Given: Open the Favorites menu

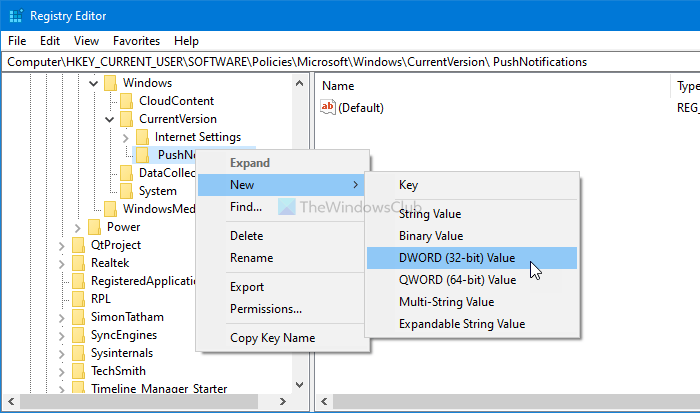Looking at the screenshot, I should point(136,41).
